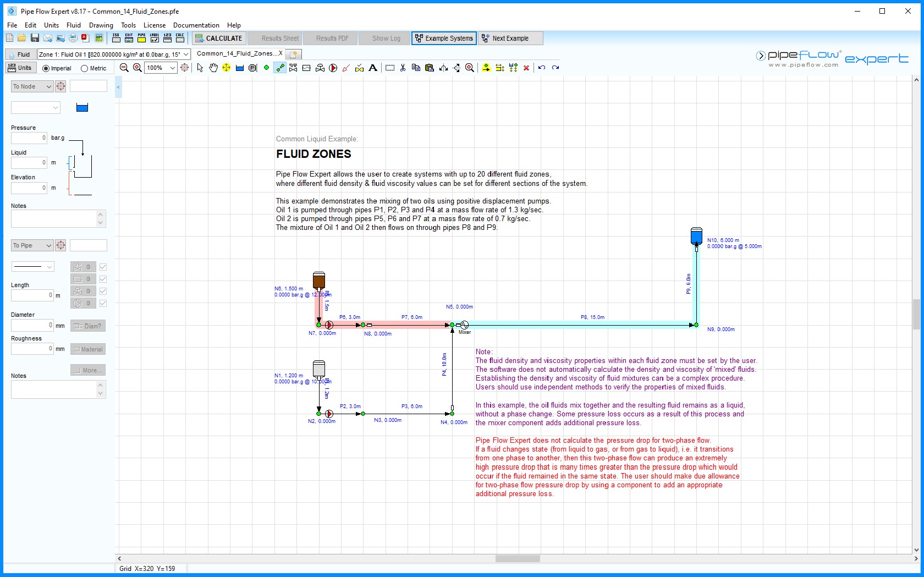The image size is (924, 577).
Task: Open a new drawing tab
Action: pos(294,54)
